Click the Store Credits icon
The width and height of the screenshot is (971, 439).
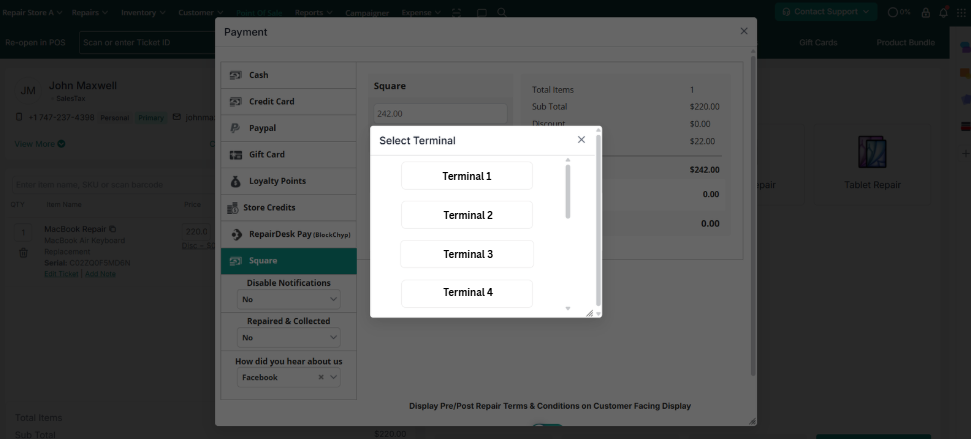pos(232,208)
